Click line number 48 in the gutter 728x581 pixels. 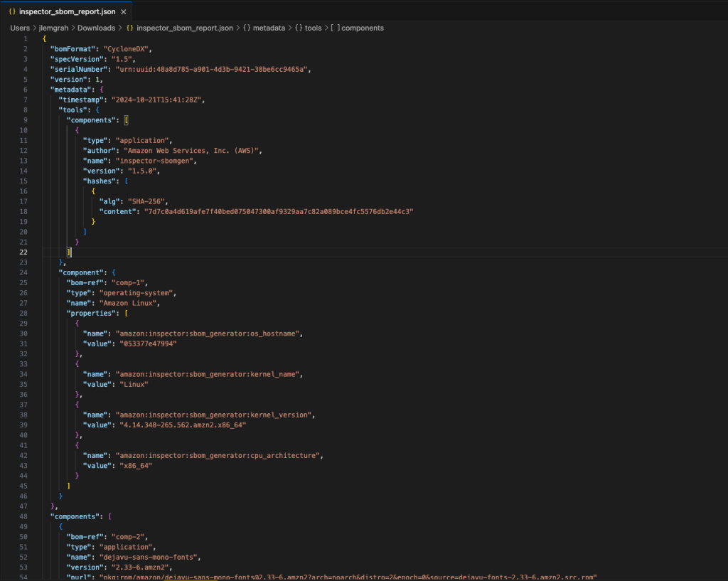tap(23, 516)
